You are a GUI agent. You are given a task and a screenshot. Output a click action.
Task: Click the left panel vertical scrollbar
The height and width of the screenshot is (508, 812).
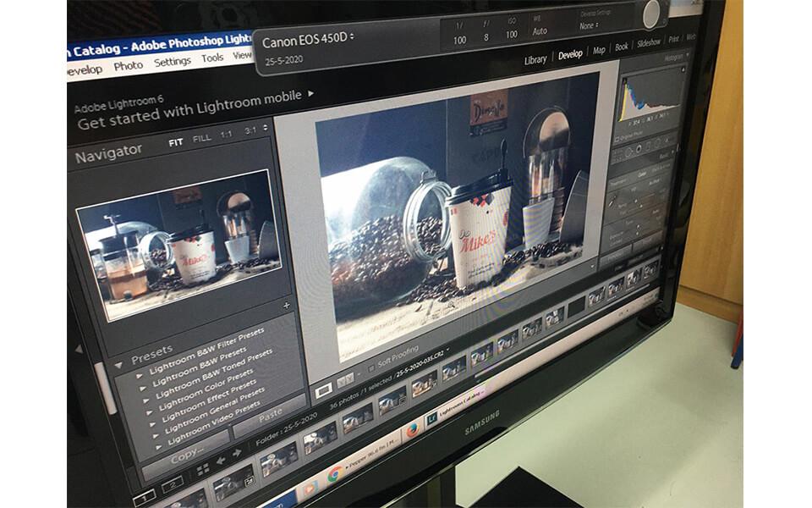(106, 388)
